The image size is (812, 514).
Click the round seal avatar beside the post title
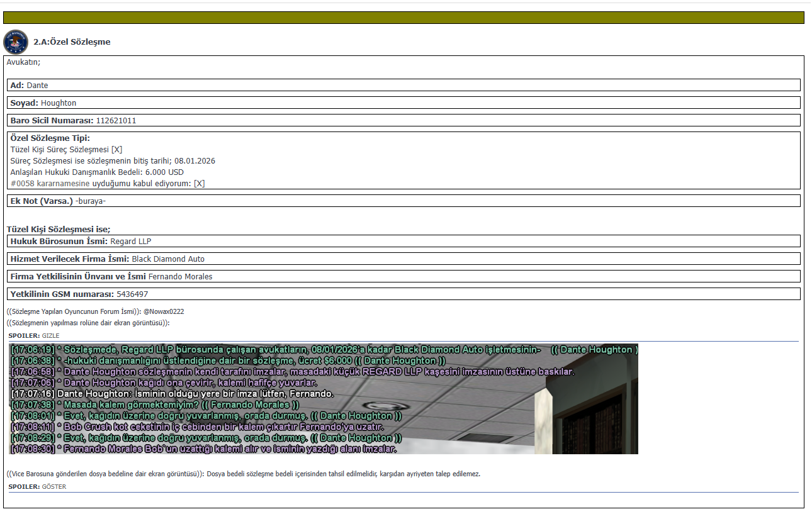point(16,42)
